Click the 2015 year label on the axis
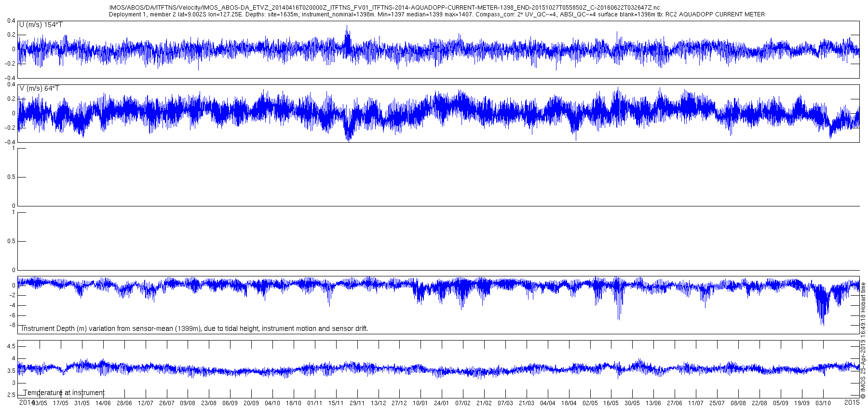This screenshot has height=410, width=868. click(x=852, y=402)
